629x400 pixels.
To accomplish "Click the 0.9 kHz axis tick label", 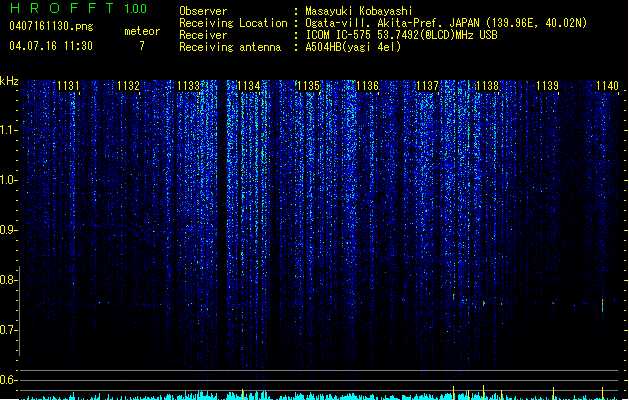I will (9, 230).
